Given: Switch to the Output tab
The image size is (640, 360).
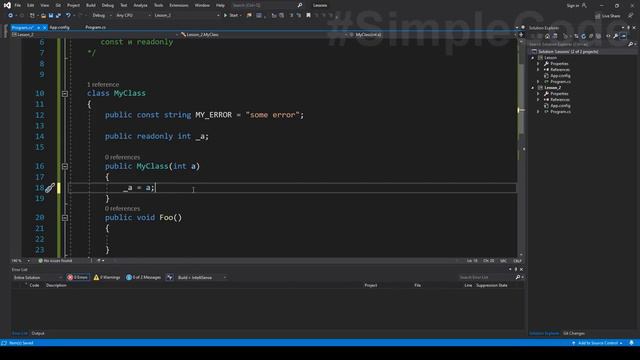Looking at the screenshot, I should 38,333.
